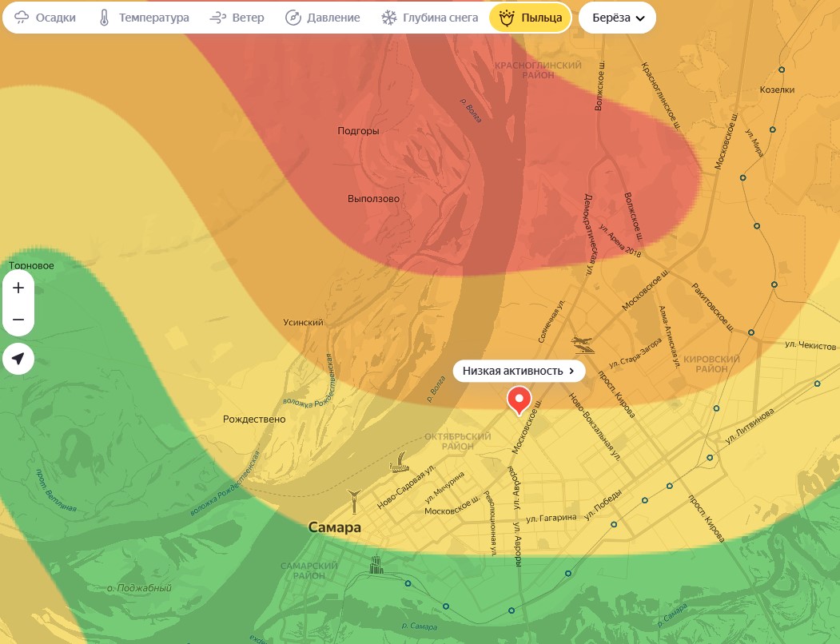
Task: Click the tower landmark icon above Самара label
Action: click(355, 501)
